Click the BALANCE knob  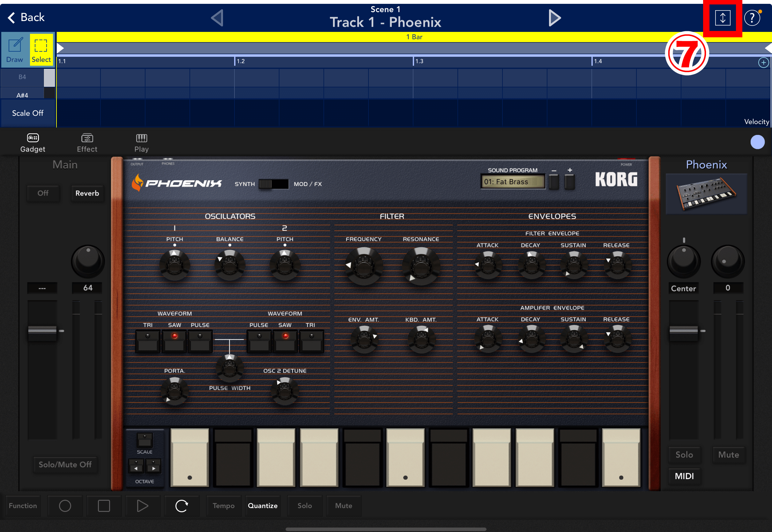tap(230, 266)
